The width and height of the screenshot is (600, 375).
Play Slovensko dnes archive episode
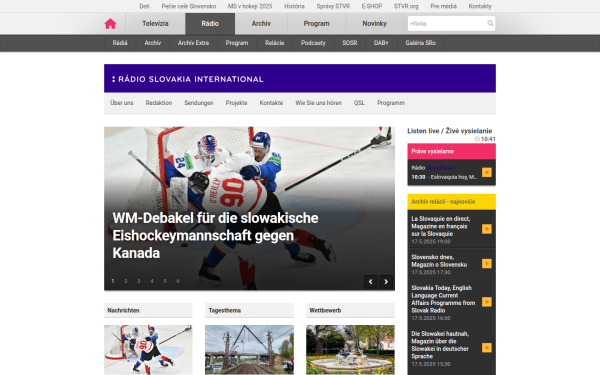pos(487,264)
